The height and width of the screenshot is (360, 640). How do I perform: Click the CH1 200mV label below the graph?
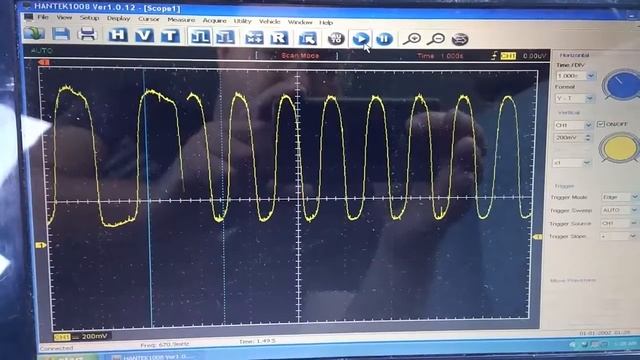pos(81,336)
